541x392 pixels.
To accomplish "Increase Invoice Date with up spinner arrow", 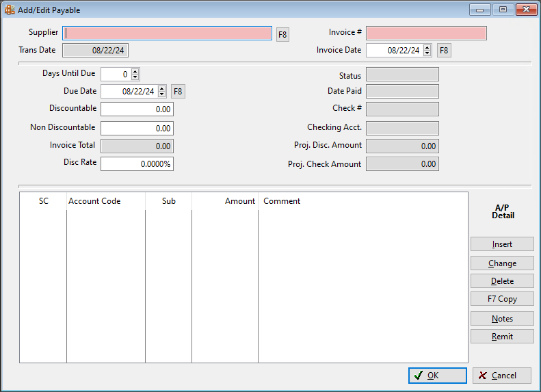I will [427, 48].
